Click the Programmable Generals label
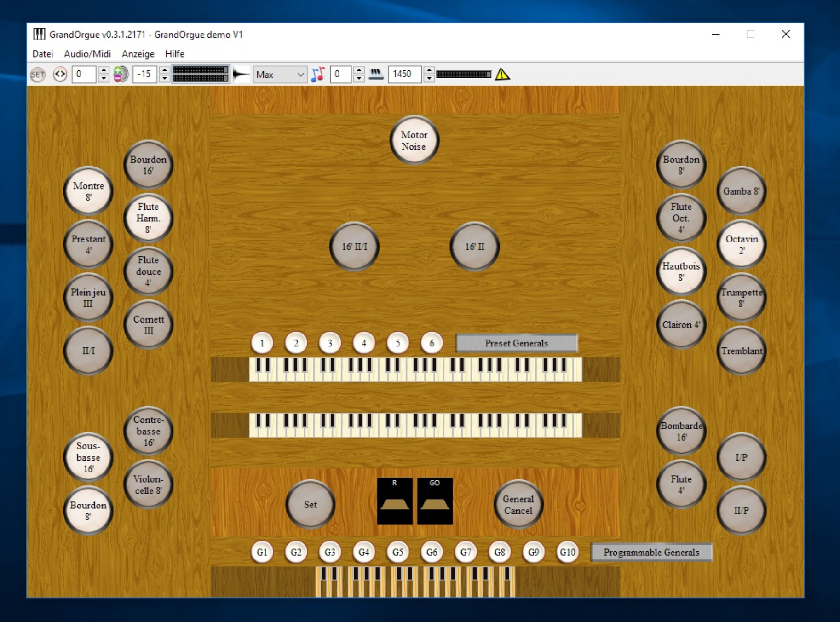This screenshot has height=622, width=840. coord(651,552)
